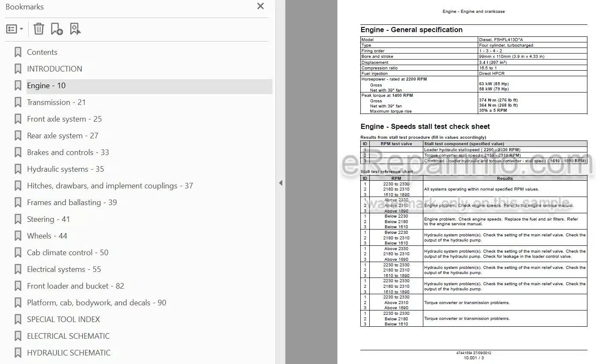
Task: Click the bookmark icon beside Steering - 41
Action: click(18, 219)
